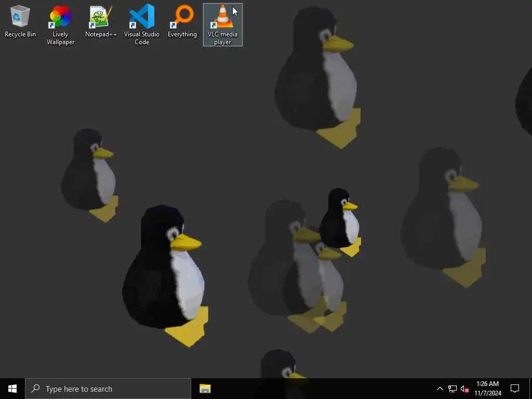Select the Lively Wallpaper shortcut
The height and width of the screenshot is (399, 532).
(x=60, y=25)
